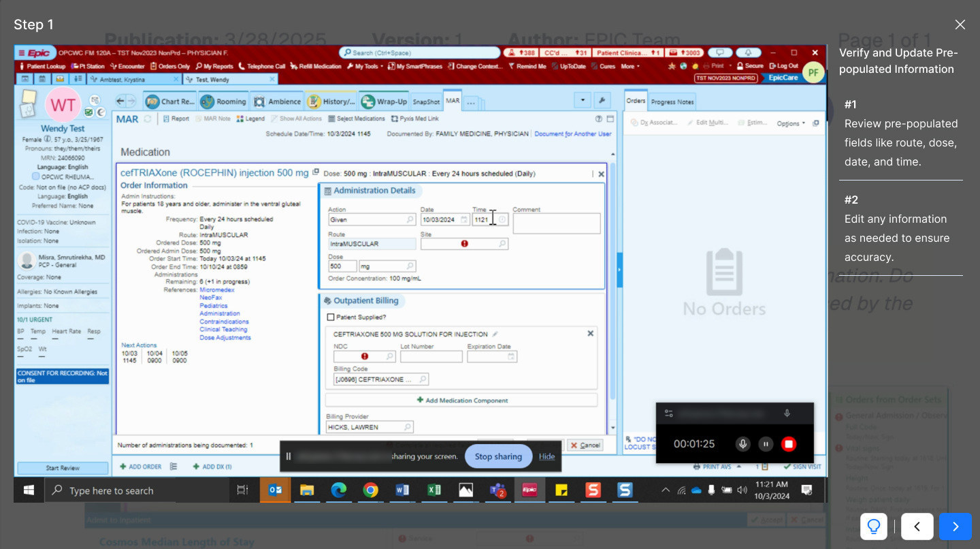Image resolution: width=980 pixels, height=549 pixels.
Task: Open Refill Medication from the toolbar
Action: (x=316, y=66)
